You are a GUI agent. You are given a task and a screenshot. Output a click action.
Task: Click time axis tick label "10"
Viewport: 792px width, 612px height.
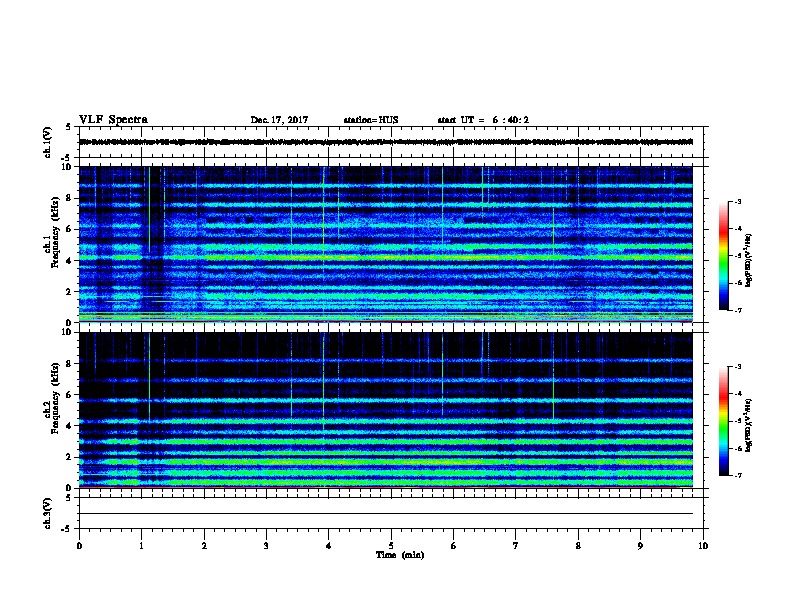click(x=703, y=546)
